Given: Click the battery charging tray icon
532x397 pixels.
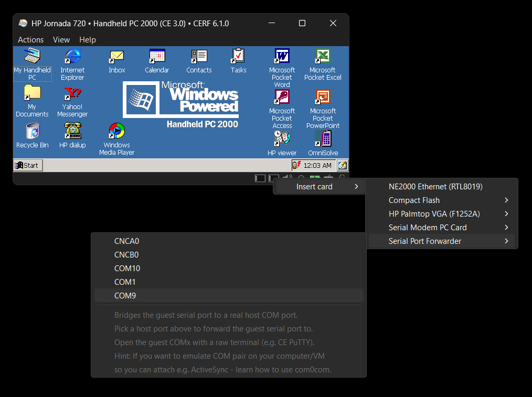Looking at the screenshot, I should [x=296, y=165].
